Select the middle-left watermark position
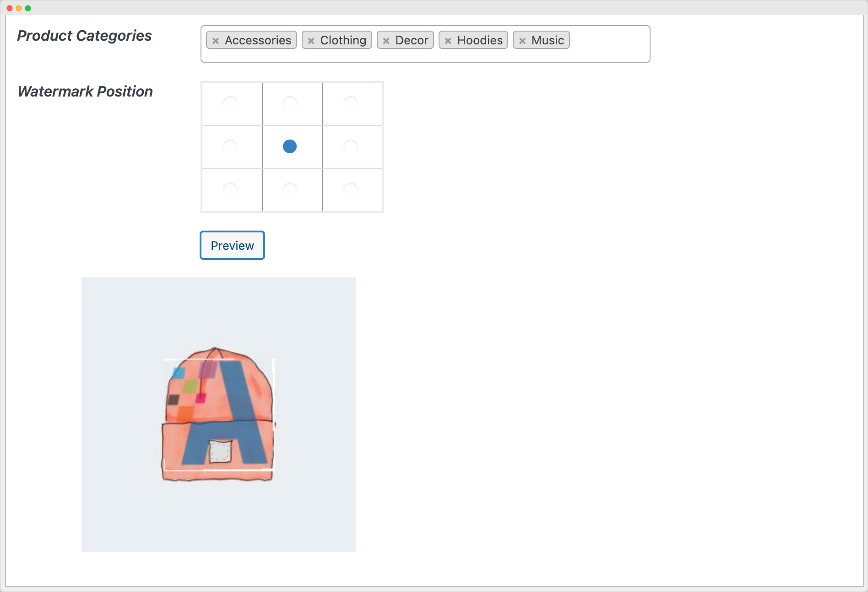This screenshot has height=592, width=868. click(231, 147)
